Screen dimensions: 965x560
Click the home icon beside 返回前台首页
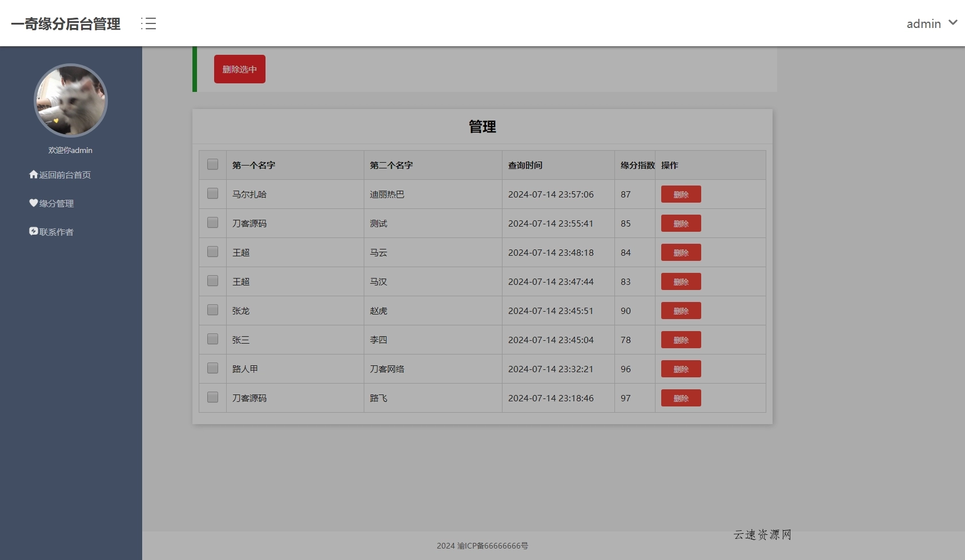click(x=34, y=175)
